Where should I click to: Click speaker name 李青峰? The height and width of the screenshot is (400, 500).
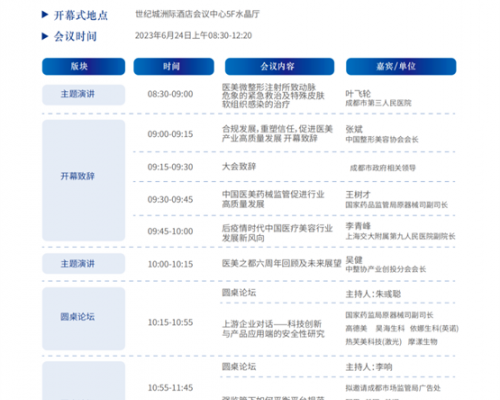coord(358,226)
